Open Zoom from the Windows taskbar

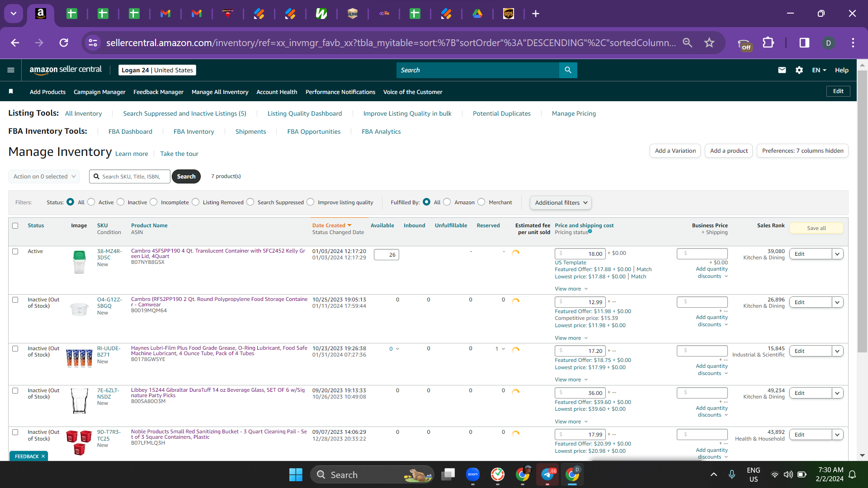(x=473, y=474)
